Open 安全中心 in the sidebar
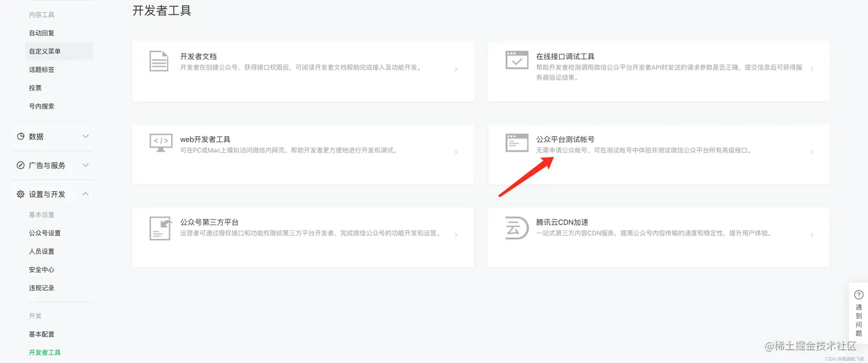Viewport: 868px width, 363px height. click(x=42, y=270)
